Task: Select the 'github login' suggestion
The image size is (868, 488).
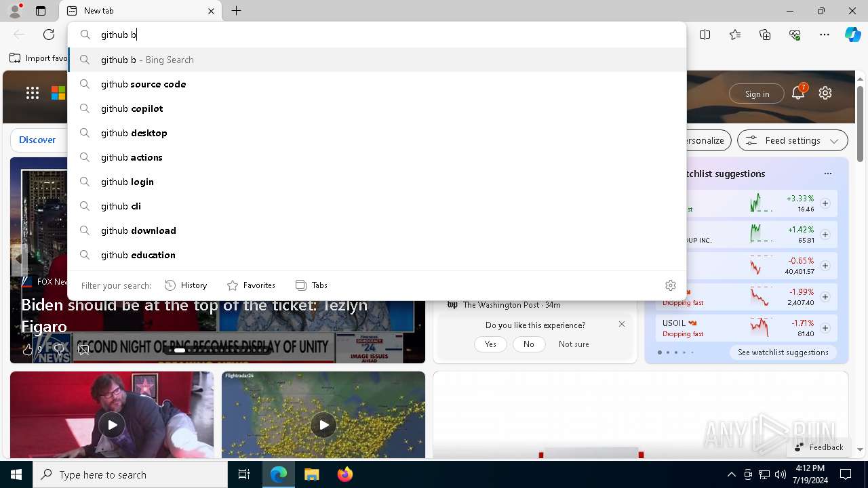Action: point(377,182)
